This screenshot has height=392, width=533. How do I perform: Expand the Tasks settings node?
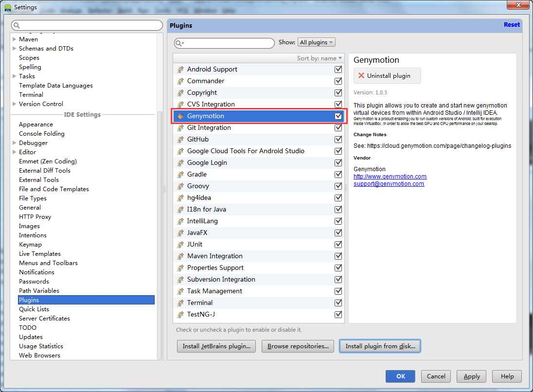click(14, 76)
